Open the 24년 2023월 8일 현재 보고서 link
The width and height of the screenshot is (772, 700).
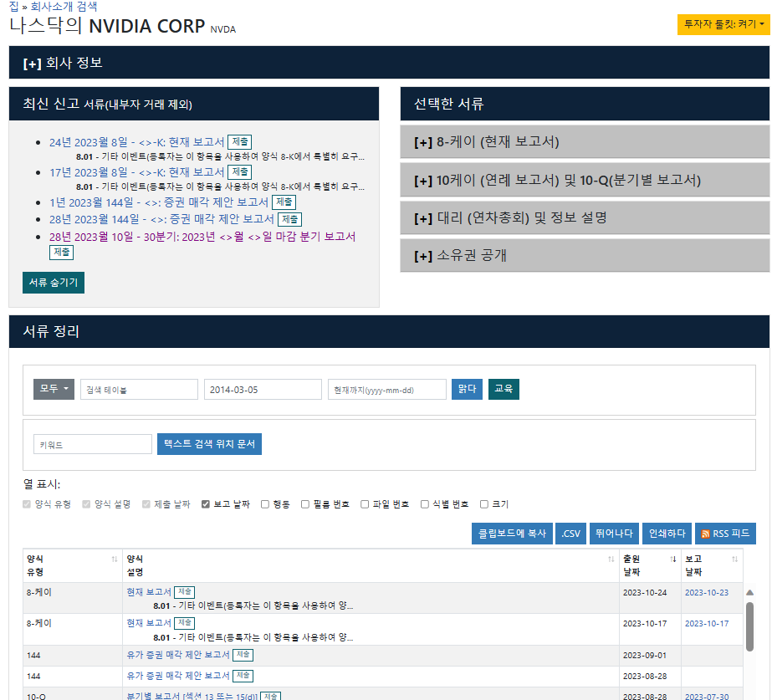point(137,142)
